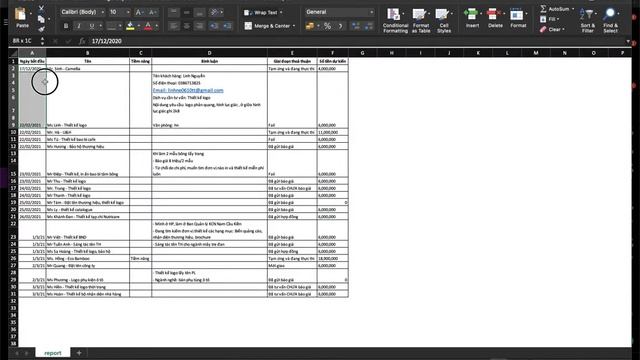The image size is (640, 360).
Task: Switch to the report sheet tab
Action: tap(53, 353)
